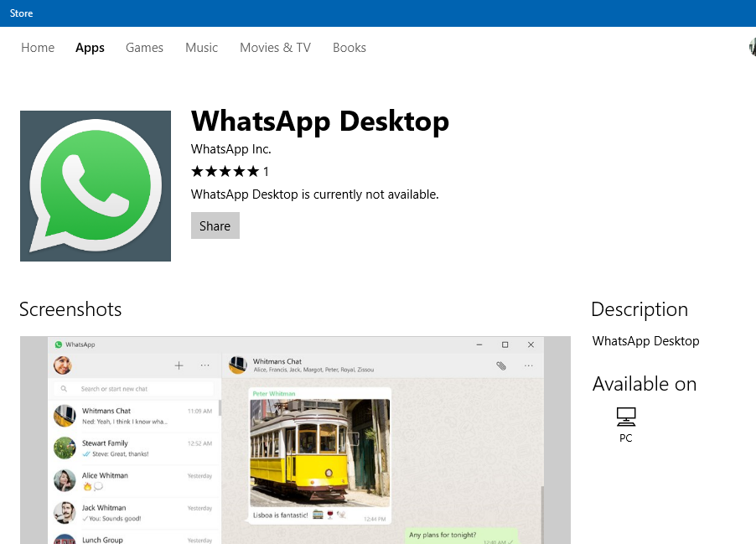Click the five-star rating
The width and height of the screenshot is (756, 544).
(225, 172)
